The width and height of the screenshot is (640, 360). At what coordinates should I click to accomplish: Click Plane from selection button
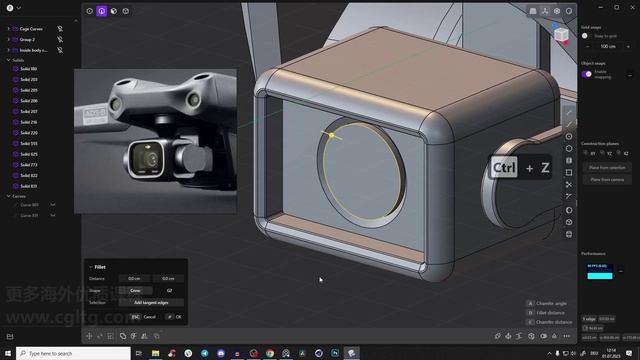point(607,167)
